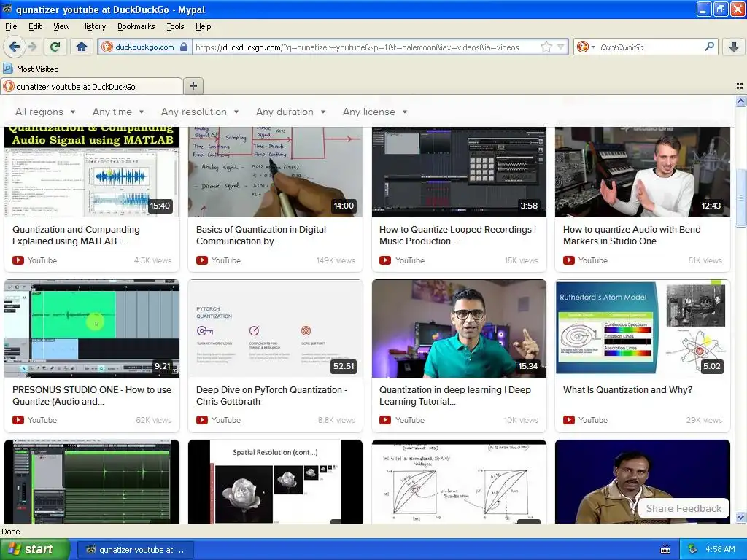Click the Share Feedback button
747x560 pixels.
[x=684, y=508]
